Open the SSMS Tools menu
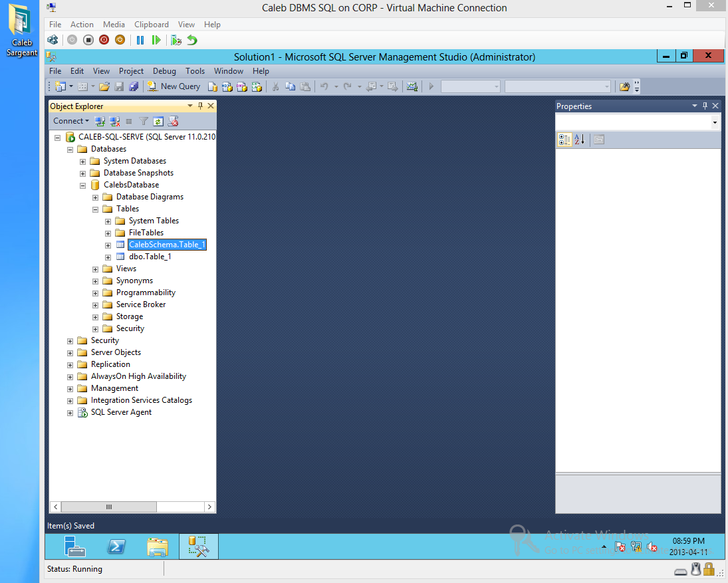Screen dimensions: 728x583 [195, 71]
